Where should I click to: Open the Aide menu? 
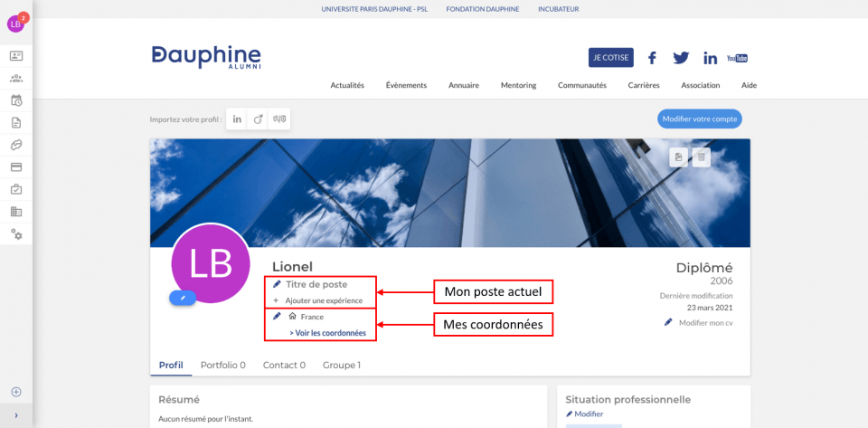(x=749, y=85)
